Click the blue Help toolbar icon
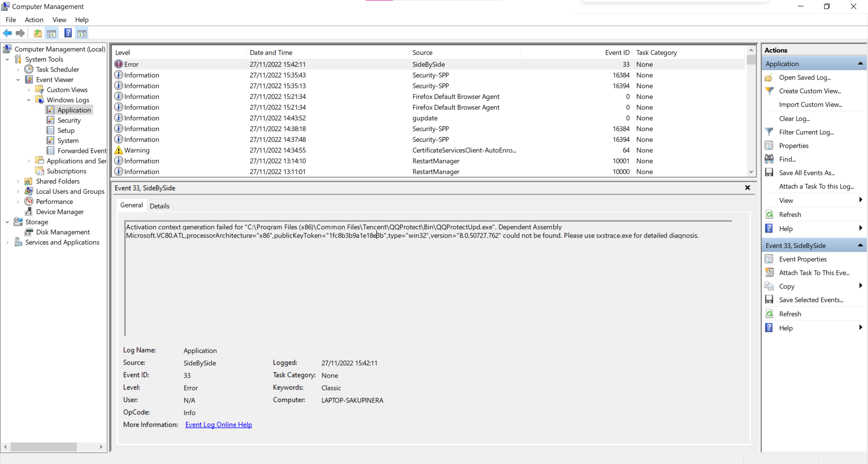Screen dimensions: 868x464 pos(68,33)
